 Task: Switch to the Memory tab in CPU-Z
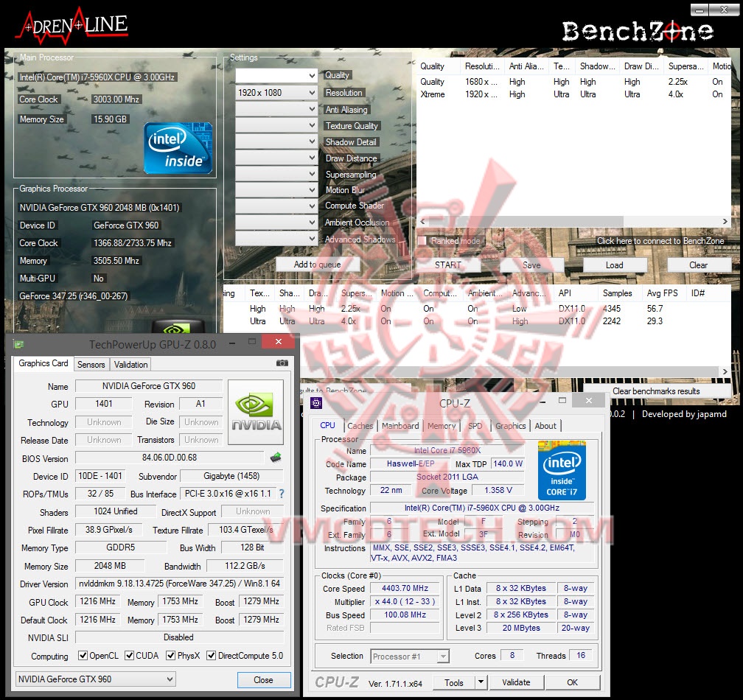click(x=441, y=426)
